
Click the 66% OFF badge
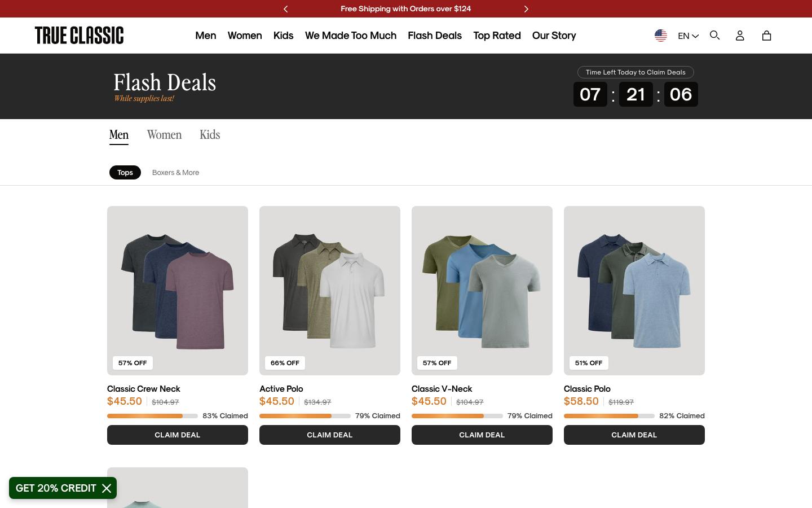[285, 363]
